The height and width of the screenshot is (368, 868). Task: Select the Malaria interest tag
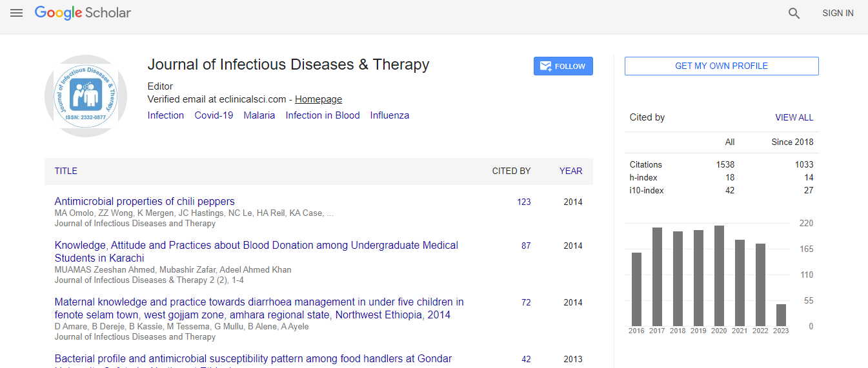[259, 115]
